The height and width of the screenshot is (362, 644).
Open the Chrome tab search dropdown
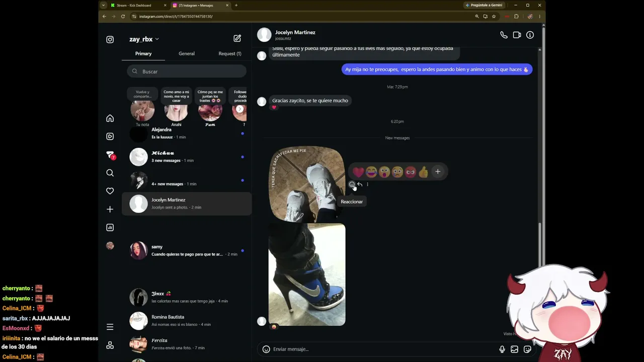pyautogui.click(x=103, y=5)
